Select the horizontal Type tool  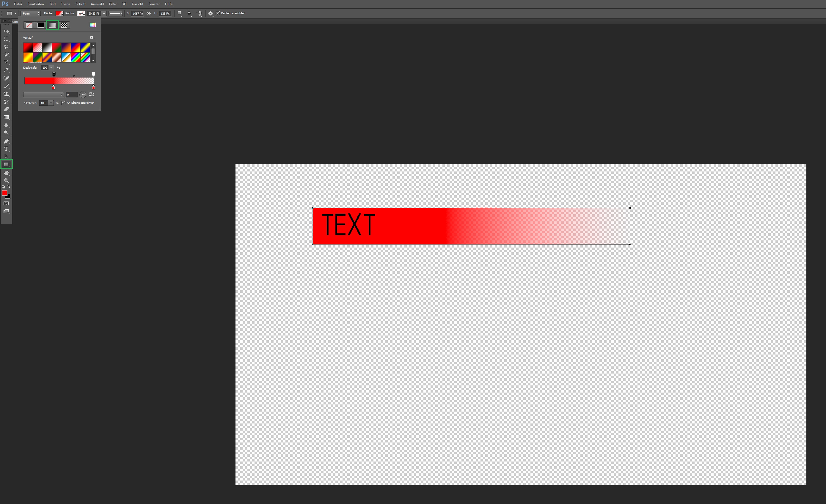pos(6,149)
